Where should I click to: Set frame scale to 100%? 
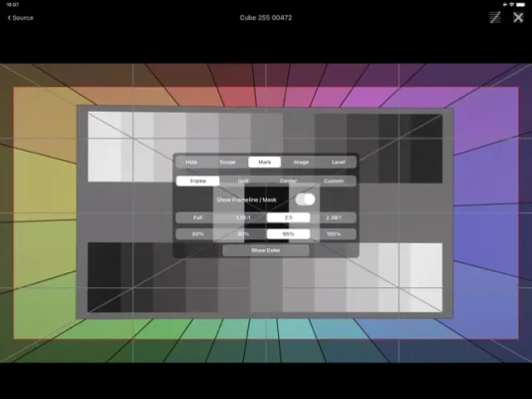pyautogui.click(x=333, y=234)
